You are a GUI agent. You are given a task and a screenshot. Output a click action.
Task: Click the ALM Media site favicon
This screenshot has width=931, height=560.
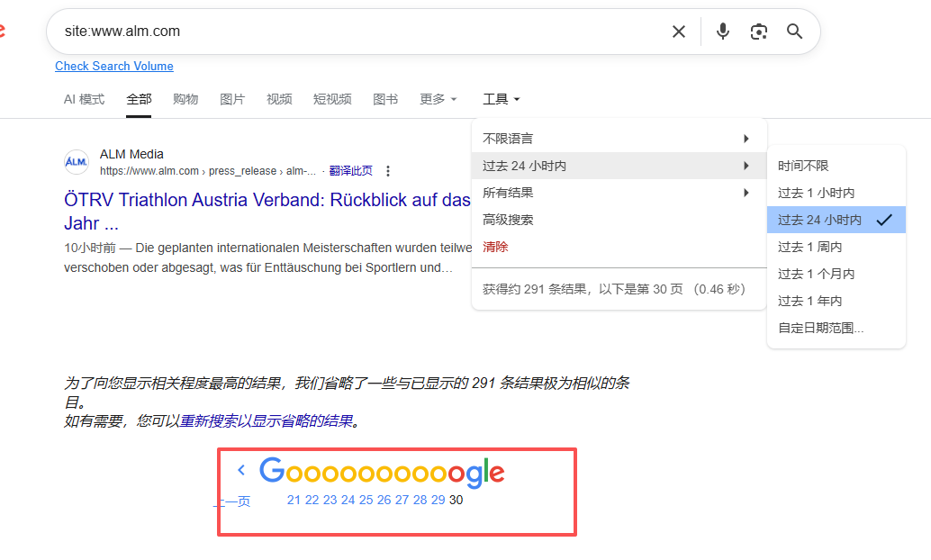(x=77, y=162)
